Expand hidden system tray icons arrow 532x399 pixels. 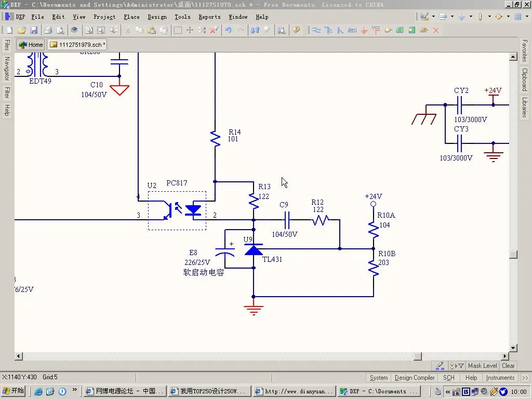click(448, 392)
